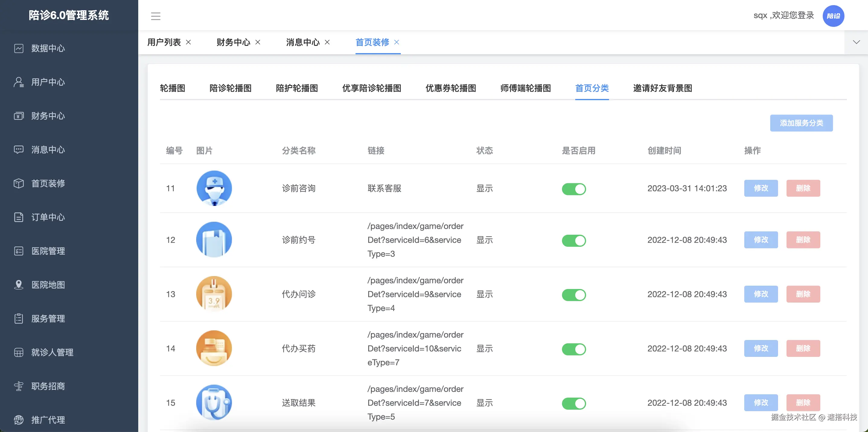The height and width of the screenshot is (432, 868).
Task: Expand the 服务管理 sidebar menu
Action: [x=48, y=319]
